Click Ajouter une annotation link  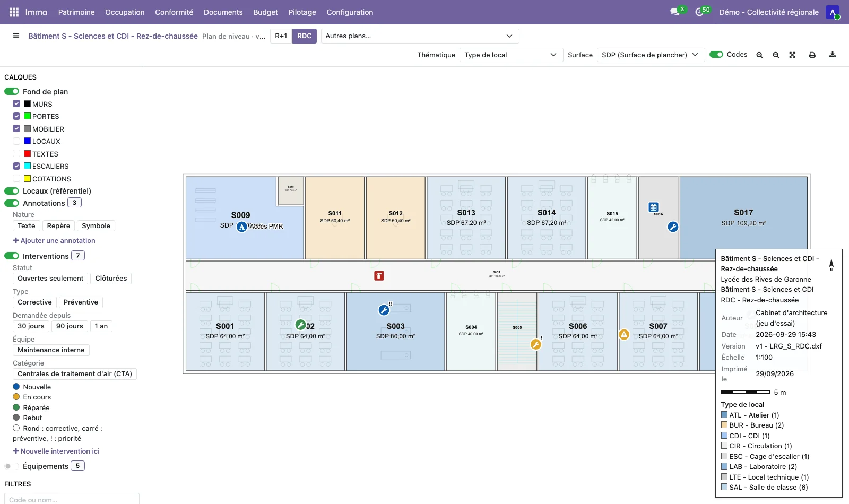(54, 240)
